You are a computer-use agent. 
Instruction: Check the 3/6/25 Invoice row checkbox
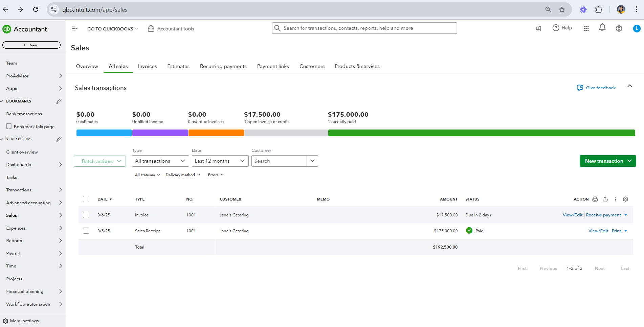(x=86, y=215)
